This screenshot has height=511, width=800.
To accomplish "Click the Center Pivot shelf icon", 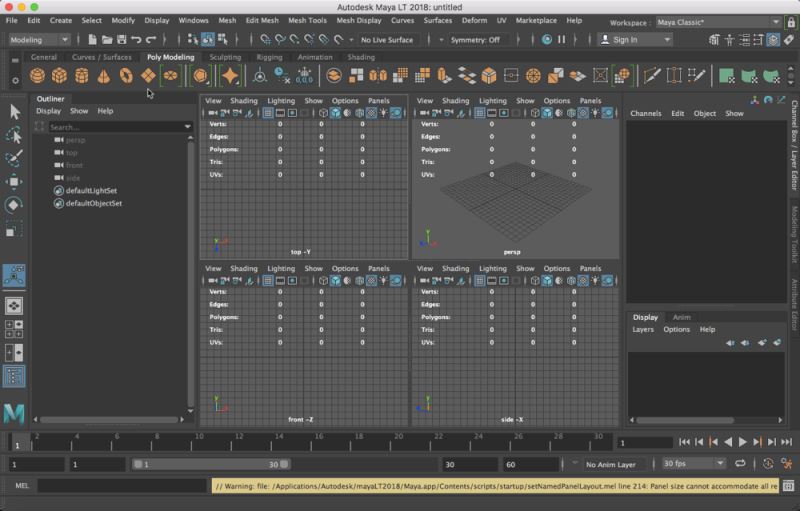I will [260, 76].
